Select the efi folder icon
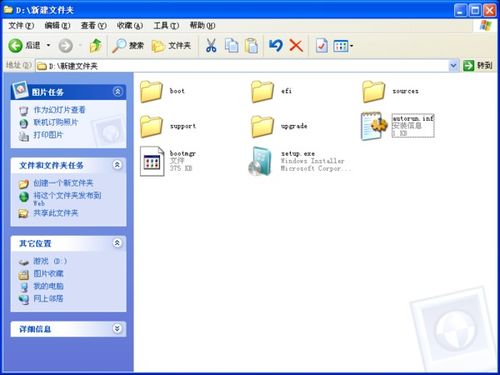 click(263, 91)
